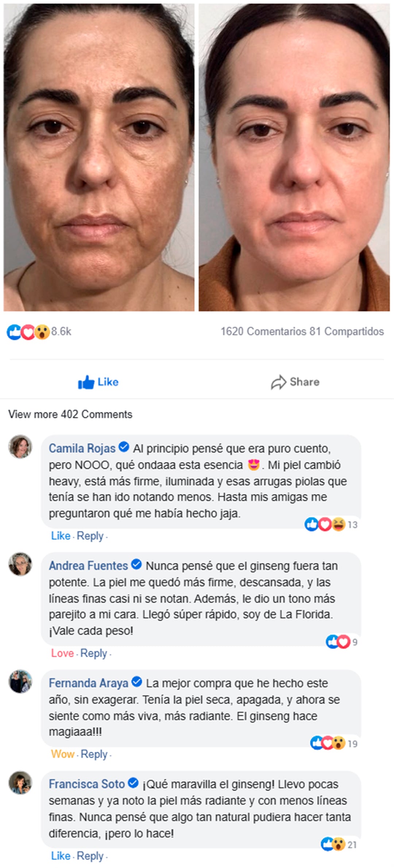Reply to Andrea Fuentes's comment

click(94, 653)
